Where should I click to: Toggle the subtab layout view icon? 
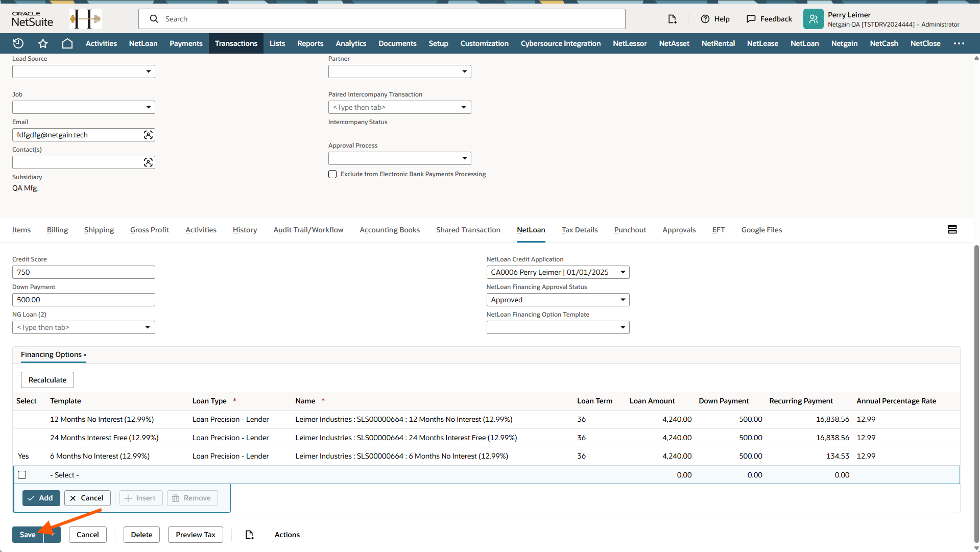(x=952, y=230)
